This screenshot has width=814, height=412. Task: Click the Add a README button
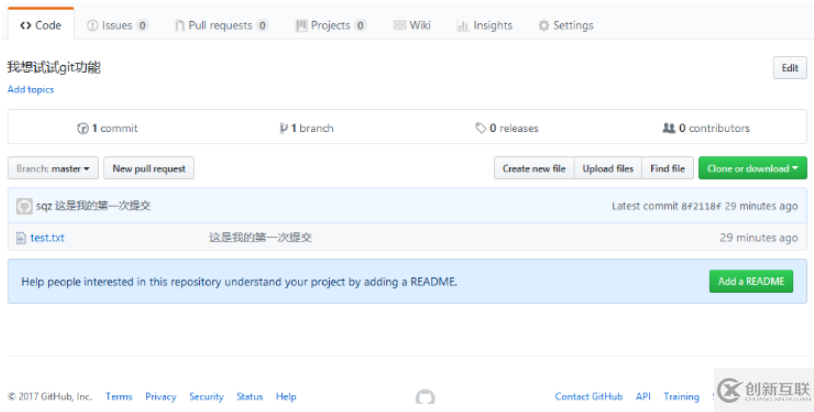click(x=750, y=281)
